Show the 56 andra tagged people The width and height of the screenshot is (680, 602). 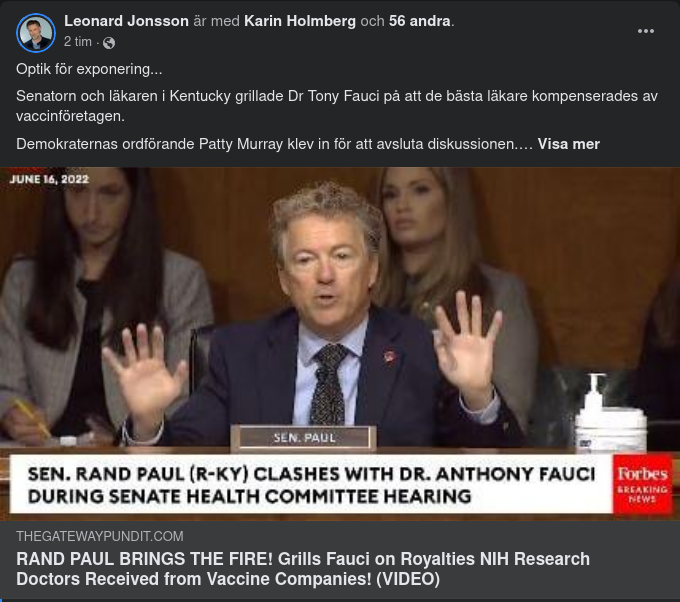(x=419, y=21)
